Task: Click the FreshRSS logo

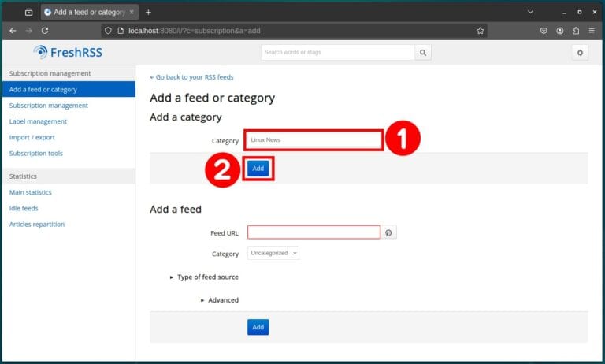Action: coord(68,52)
